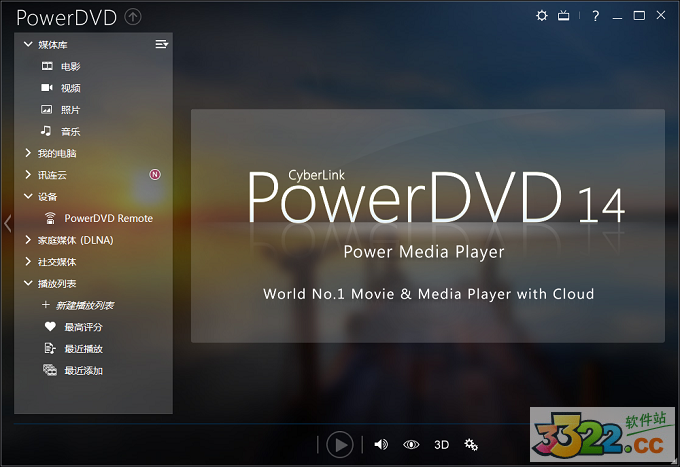Open player settings gears icon
This screenshot has height=467, width=680.
click(471, 444)
